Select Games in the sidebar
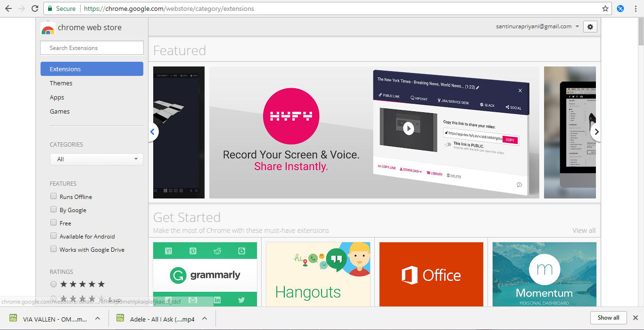Screen dimensions: 644x330 (60, 111)
